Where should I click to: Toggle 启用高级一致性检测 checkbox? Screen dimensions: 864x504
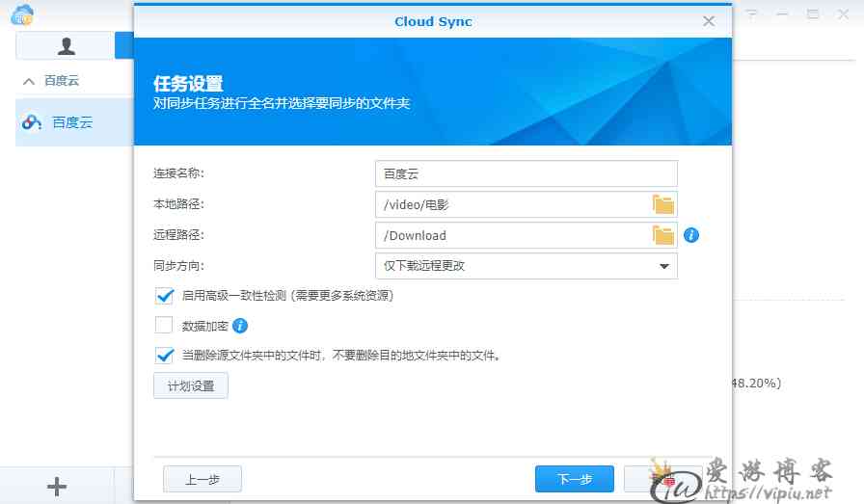[x=164, y=296]
